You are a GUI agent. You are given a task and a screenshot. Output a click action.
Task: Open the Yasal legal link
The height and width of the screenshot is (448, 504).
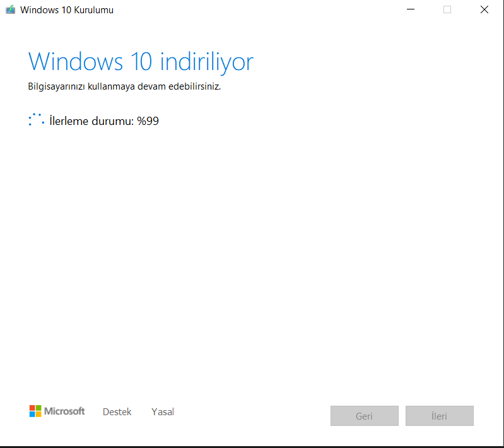[163, 411]
